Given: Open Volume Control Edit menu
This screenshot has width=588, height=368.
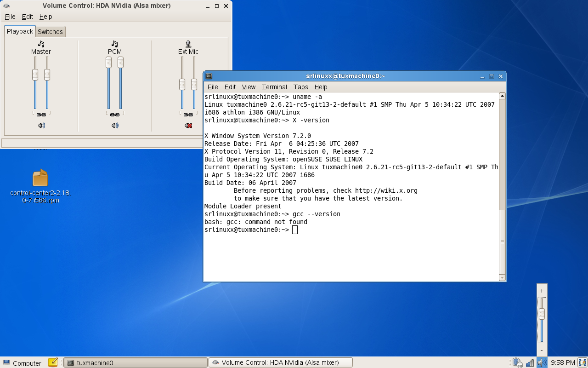Looking at the screenshot, I should point(28,17).
